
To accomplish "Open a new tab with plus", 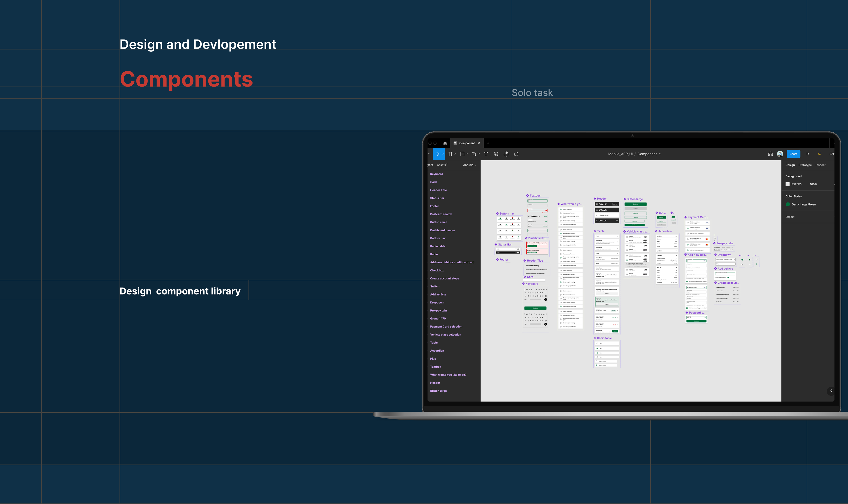I will (x=488, y=143).
